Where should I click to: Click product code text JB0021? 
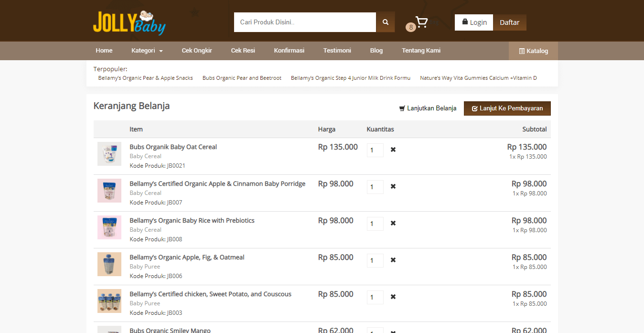click(x=176, y=166)
